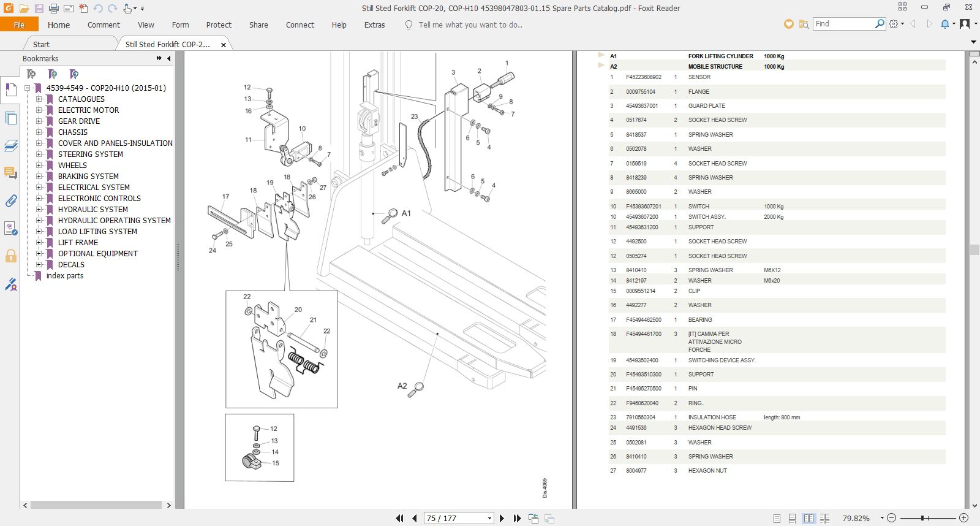This screenshot has height=526, width=980.
Task: Expand the HYDRAULIC SYSTEM bookmark
Action: pyautogui.click(x=39, y=209)
